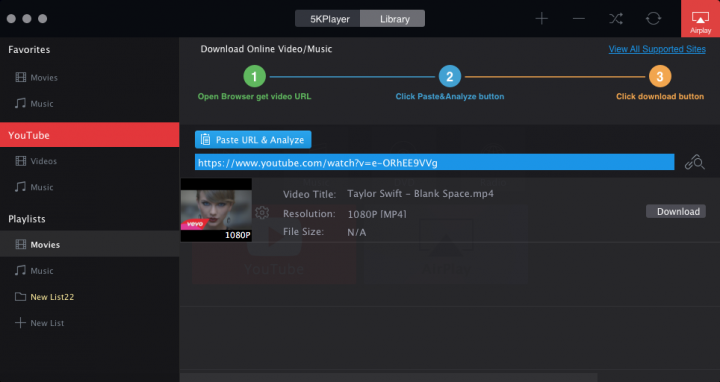Image resolution: width=720 pixels, height=382 pixels.
Task: Click the New List plus icon
Action: (20, 323)
